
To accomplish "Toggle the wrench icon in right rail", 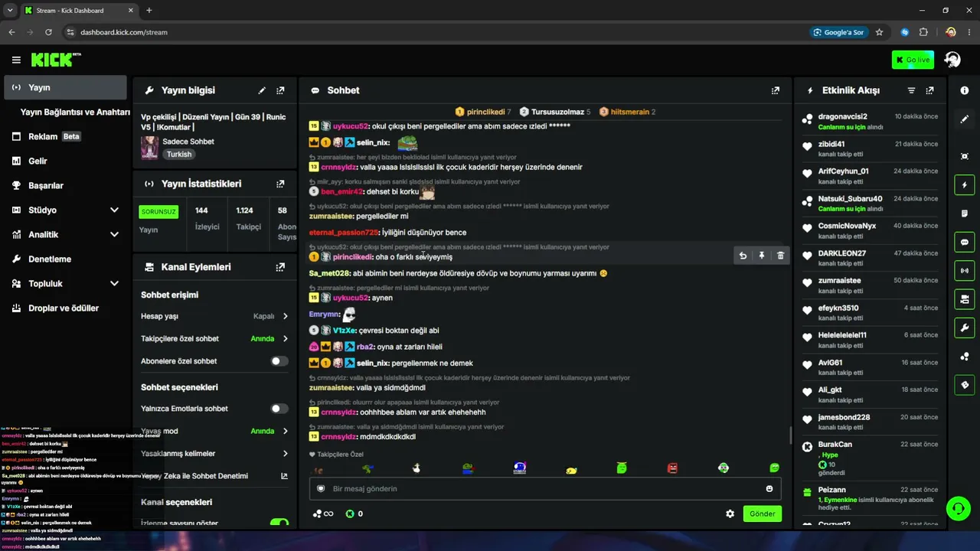I will click(965, 328).
